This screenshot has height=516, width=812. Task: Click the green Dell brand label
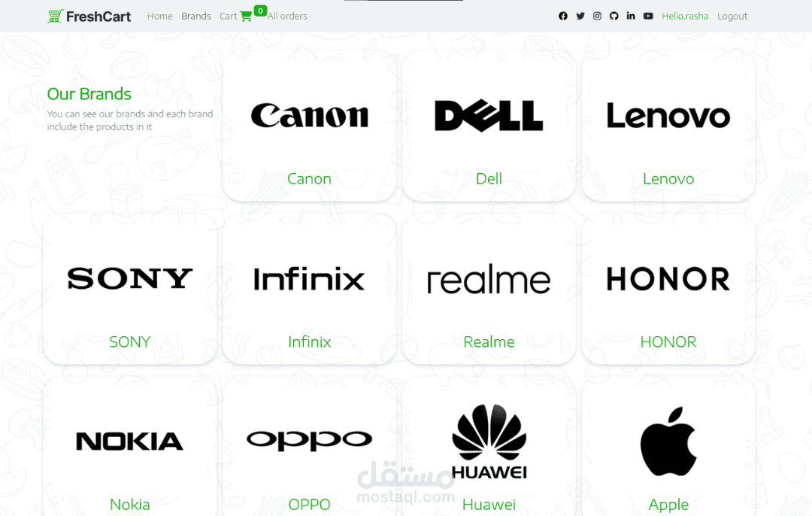tap(489, 179)
